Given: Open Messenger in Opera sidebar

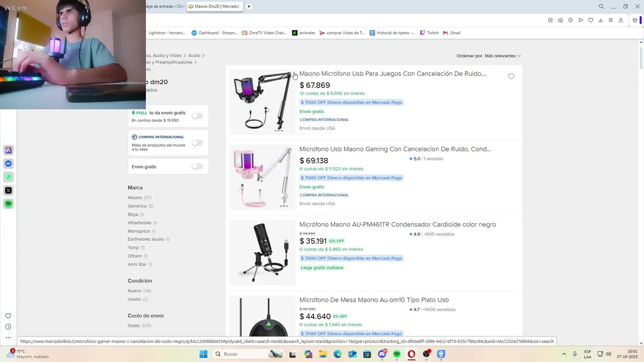Looking at the screenshot, I should coord(8,164).
